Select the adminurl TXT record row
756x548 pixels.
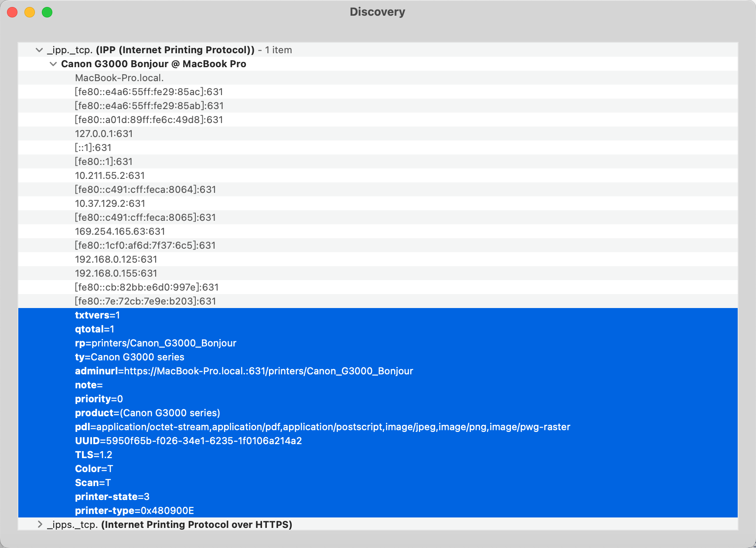point(244,371)
